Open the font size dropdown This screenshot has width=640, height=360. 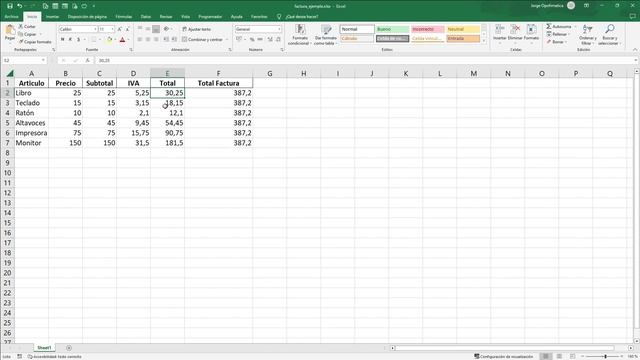[113, 29]
